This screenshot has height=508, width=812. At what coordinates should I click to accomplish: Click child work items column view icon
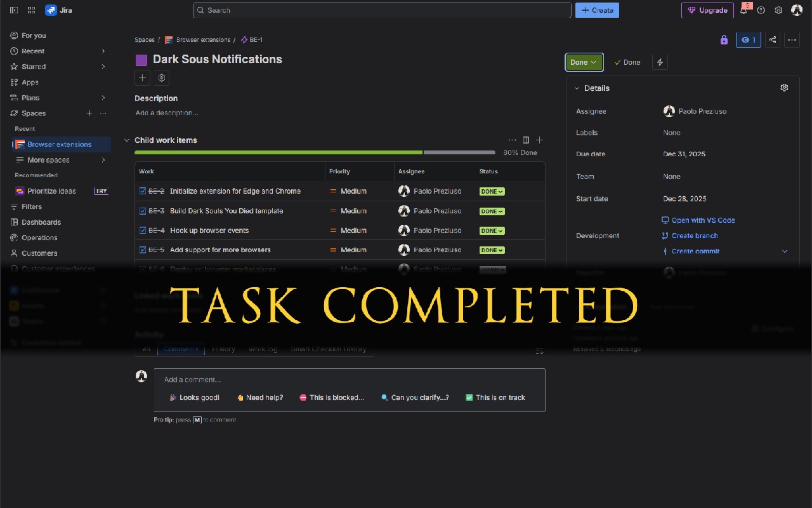tap(526, 140)
